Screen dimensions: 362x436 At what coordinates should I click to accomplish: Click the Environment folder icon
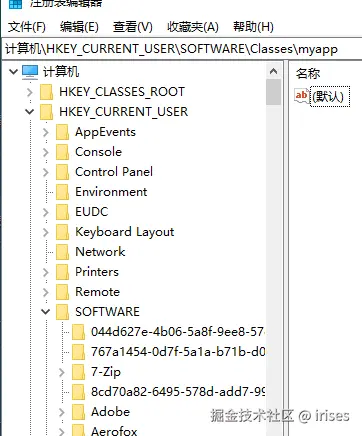(62, 192)
